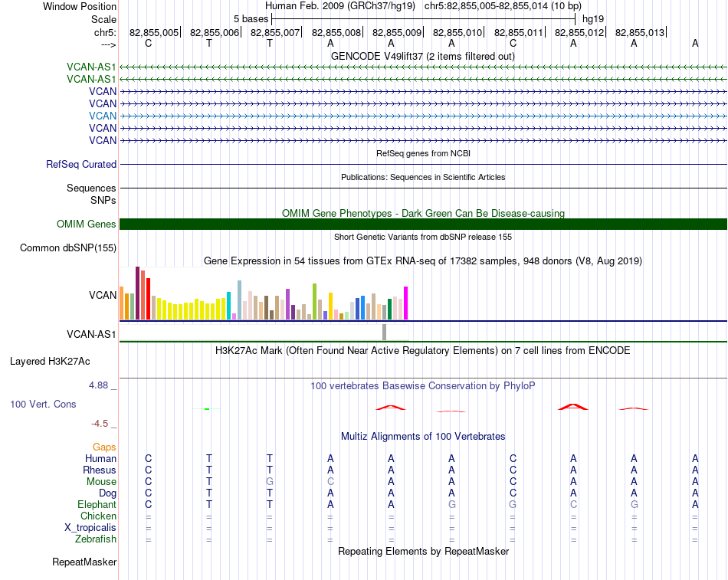Screen dimensions: 728x580
Task: Click the RepeatMasker track label
Action: click(84, 562)
